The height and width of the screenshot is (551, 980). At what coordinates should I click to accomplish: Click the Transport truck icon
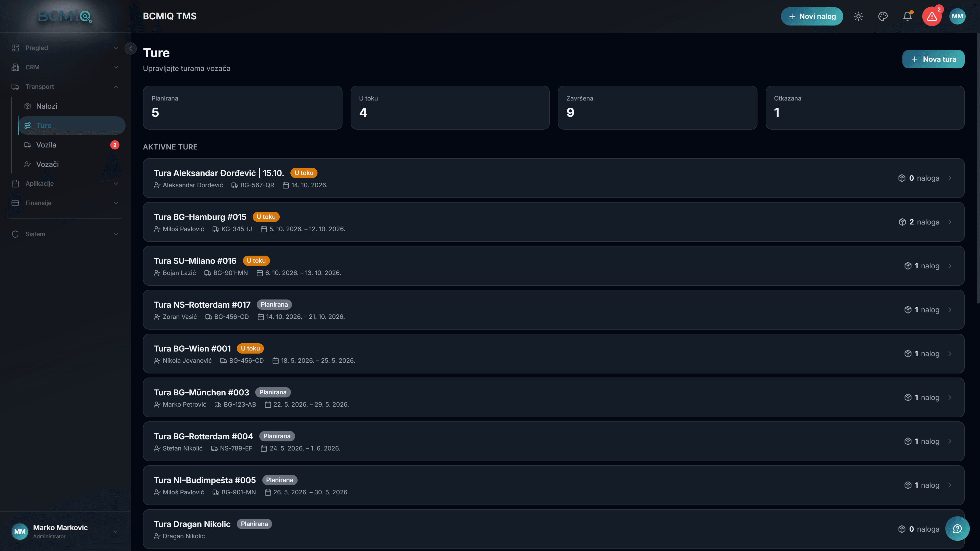pyautogui.click(x=15, y=87)
